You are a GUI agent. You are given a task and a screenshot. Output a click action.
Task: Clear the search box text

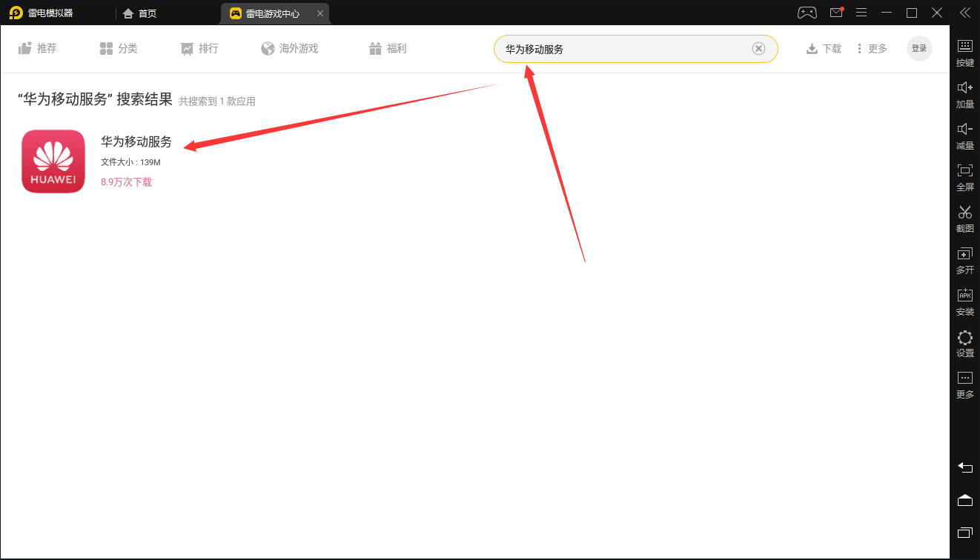[x=758, y=49]
